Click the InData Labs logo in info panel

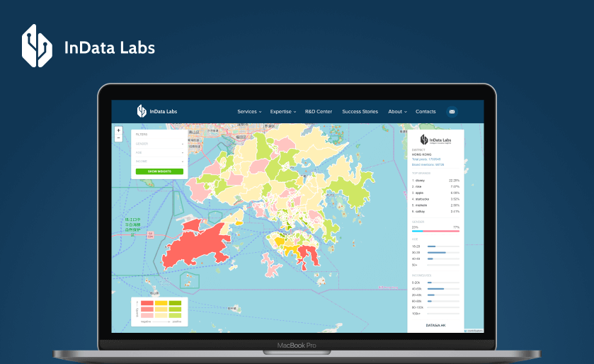435,140
